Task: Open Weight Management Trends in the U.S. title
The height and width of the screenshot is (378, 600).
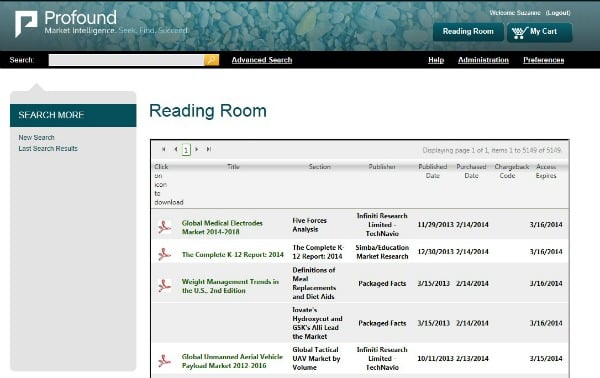Action: pyautogui.click(x=230, y=286)
